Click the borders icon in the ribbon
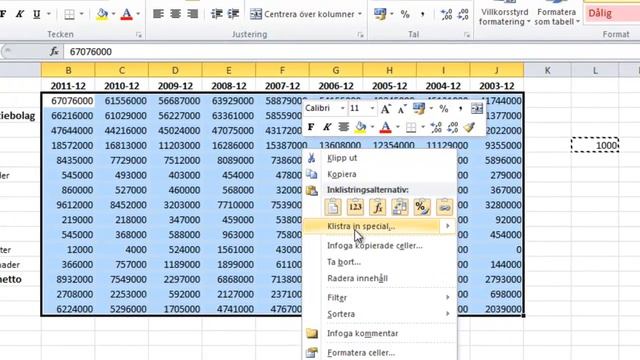640x360 pixels. pos(69,14)
